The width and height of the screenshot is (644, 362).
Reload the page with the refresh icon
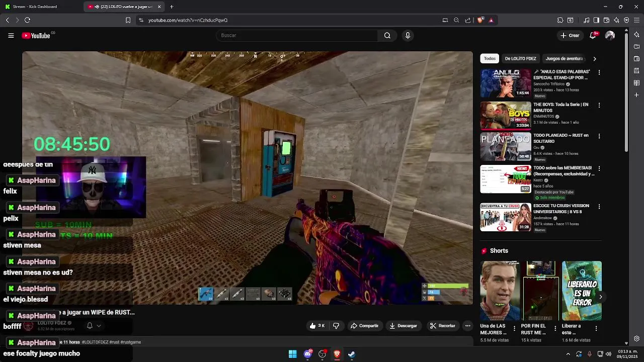[x=27, y=20]
